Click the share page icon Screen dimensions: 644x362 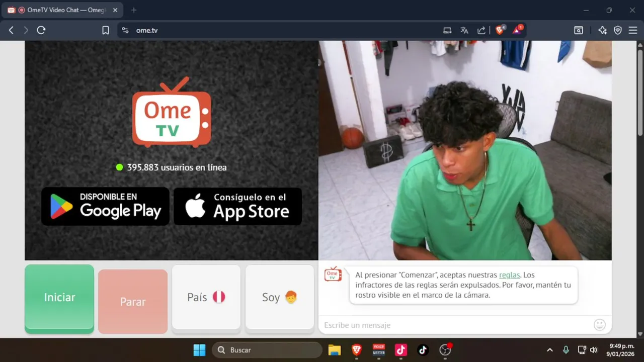tap(481, 30)
